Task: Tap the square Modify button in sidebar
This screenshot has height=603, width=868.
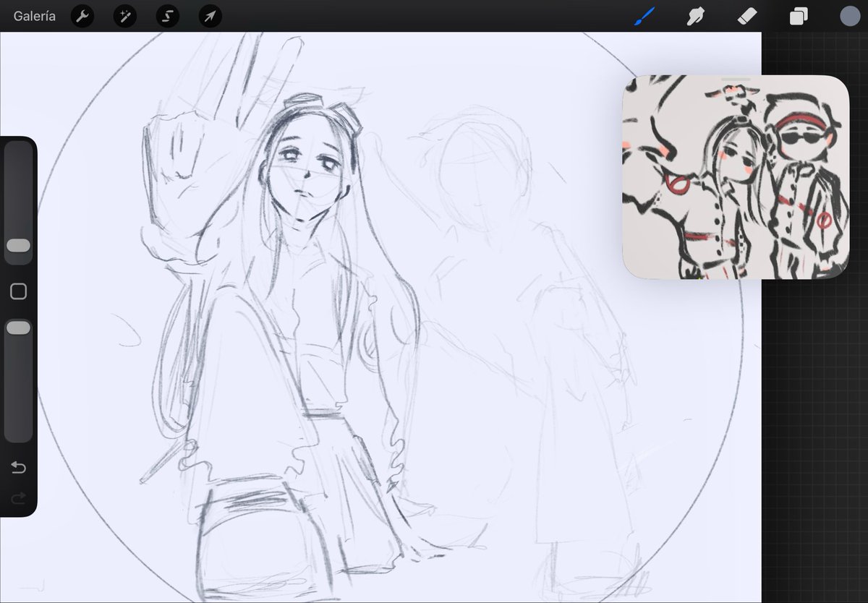Action: [18, 291]
